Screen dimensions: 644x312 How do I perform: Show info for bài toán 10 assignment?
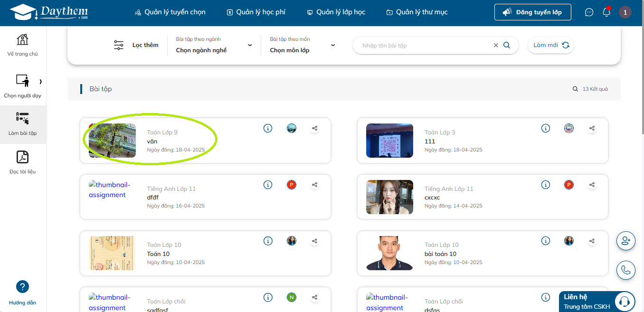tap(546, 241)
